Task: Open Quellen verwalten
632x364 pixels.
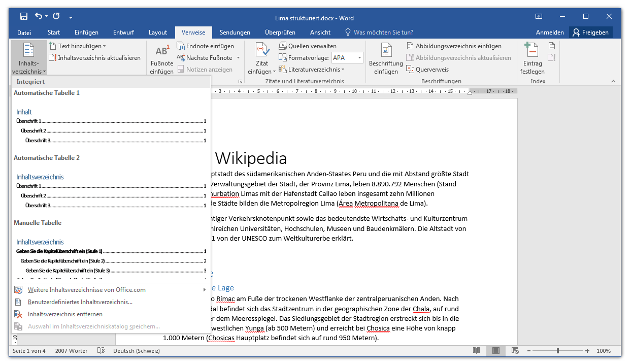Action: pyautogui.click(x=308, y=46)
